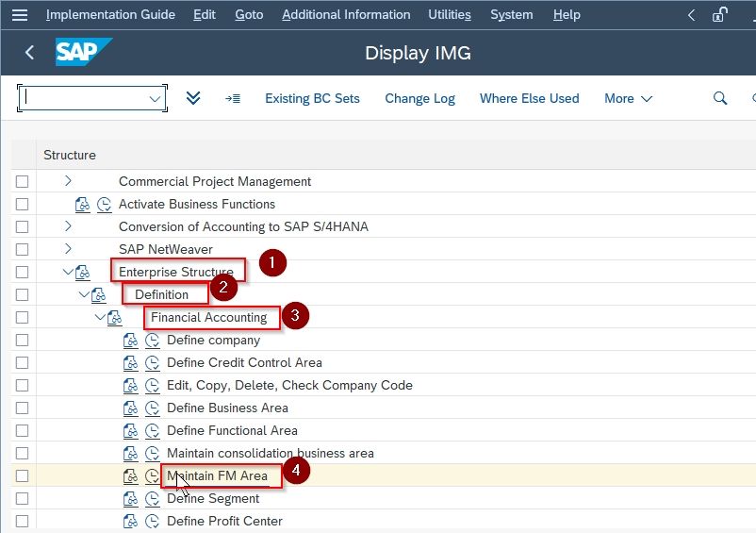Open the More dropdown menu
756x533 pixels.
click(x=628, y=99)
